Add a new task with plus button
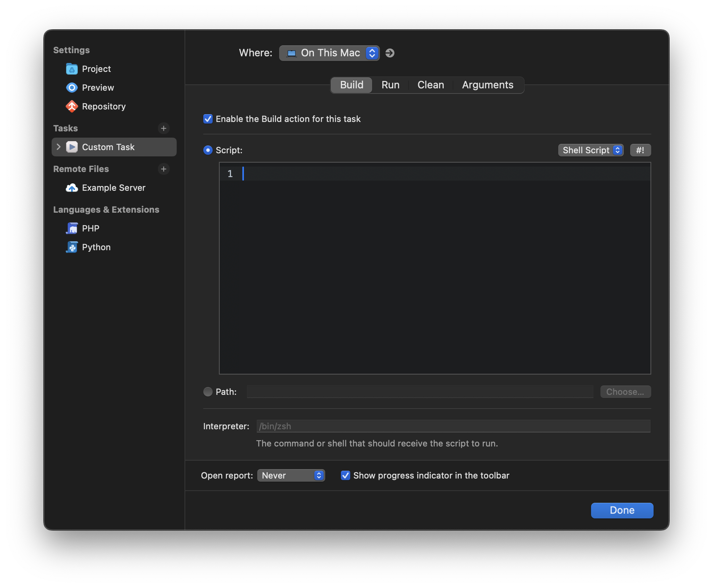The width and height of the screenshot is (713, 588). coord(164,128)
